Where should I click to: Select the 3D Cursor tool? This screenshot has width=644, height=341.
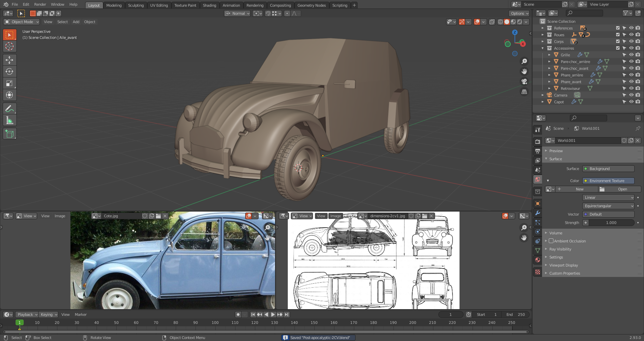point(9,47)
